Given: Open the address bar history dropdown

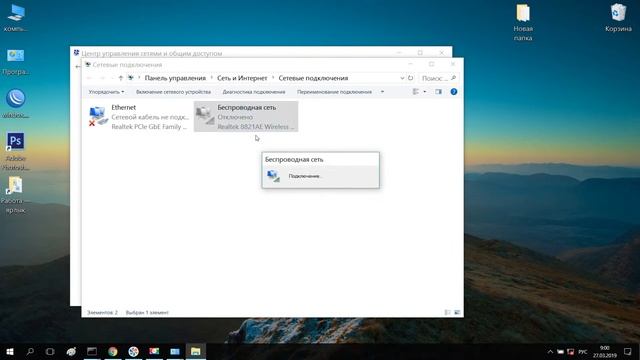Looking at the screenshot, I should tap(402, 78).
